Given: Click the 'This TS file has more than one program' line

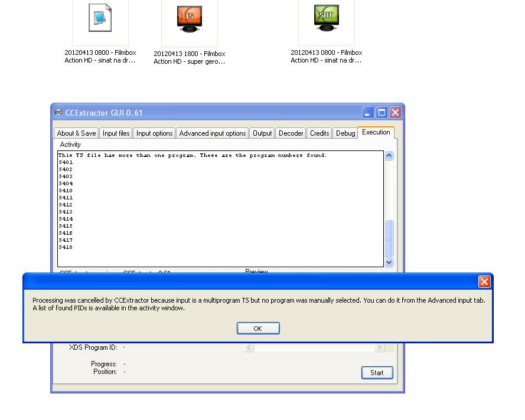Looking at the screenshot, I should click(x=193, y=155).
